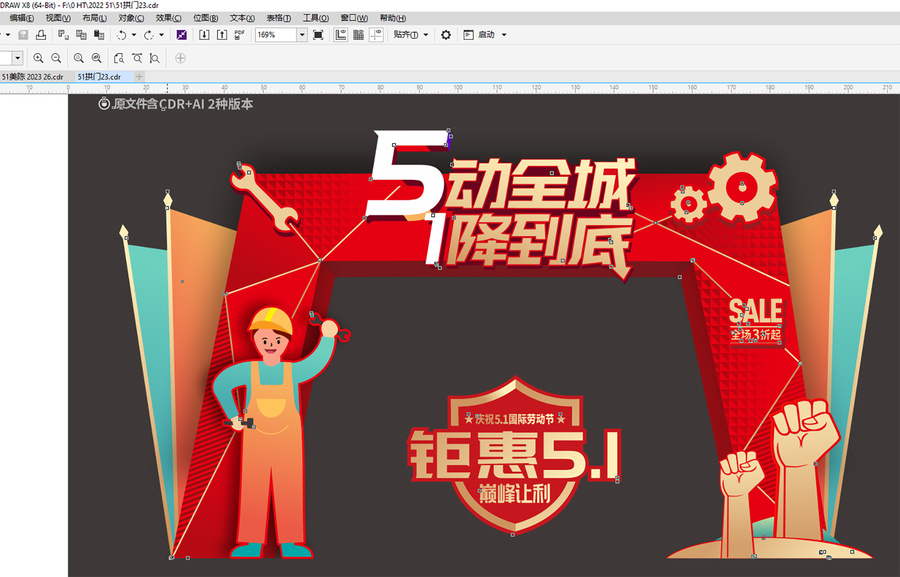
Task: Click the Import icon with down arrow
Action: click(204, 35)
